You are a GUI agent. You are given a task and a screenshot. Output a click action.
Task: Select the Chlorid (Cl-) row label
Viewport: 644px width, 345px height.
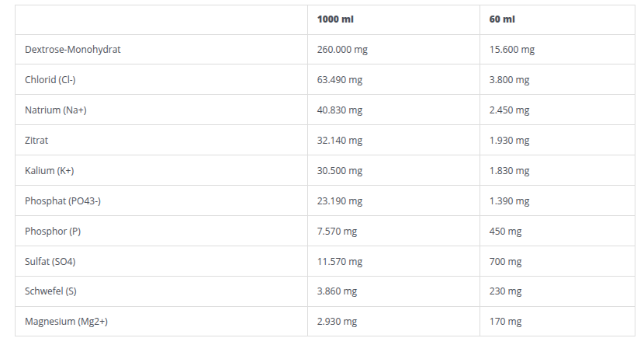coord(50,80)
